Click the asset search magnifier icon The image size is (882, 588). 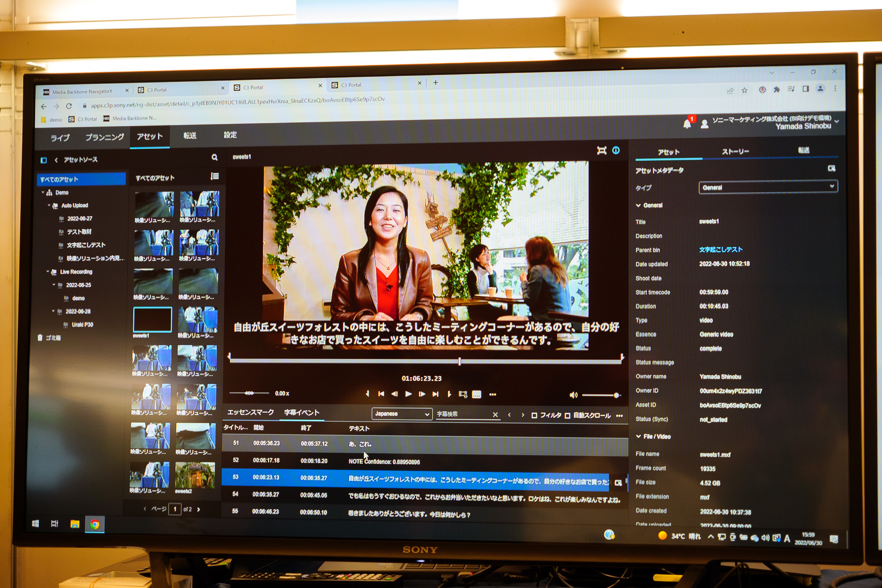point(214,158)
